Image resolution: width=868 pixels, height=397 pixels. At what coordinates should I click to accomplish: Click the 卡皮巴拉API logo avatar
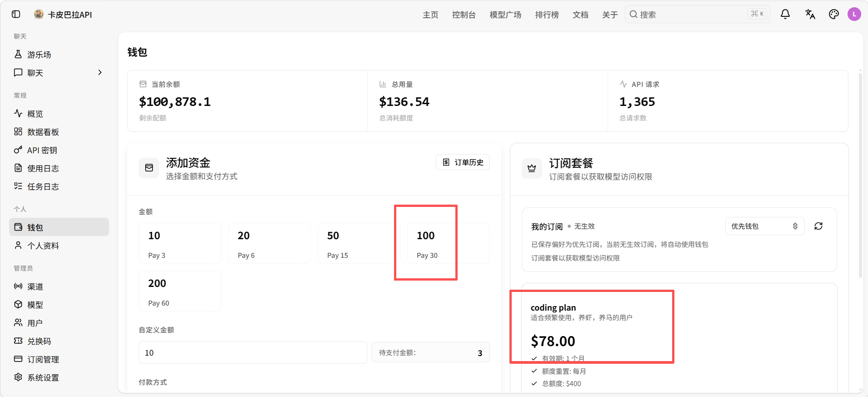pos(39,14)
